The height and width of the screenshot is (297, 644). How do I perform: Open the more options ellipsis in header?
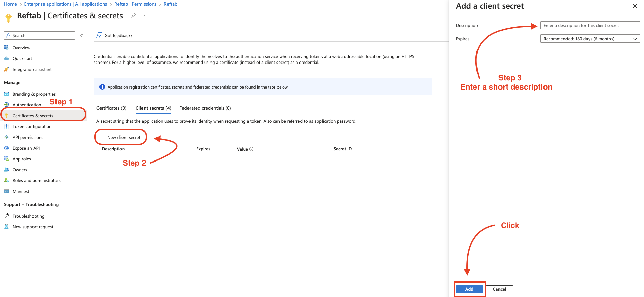click(x=145, y=16)
